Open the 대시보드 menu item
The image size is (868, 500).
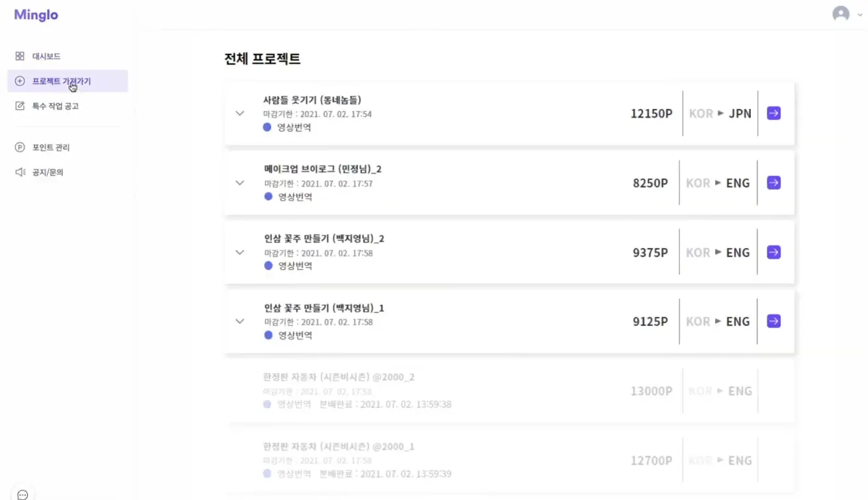click(46, 56)
